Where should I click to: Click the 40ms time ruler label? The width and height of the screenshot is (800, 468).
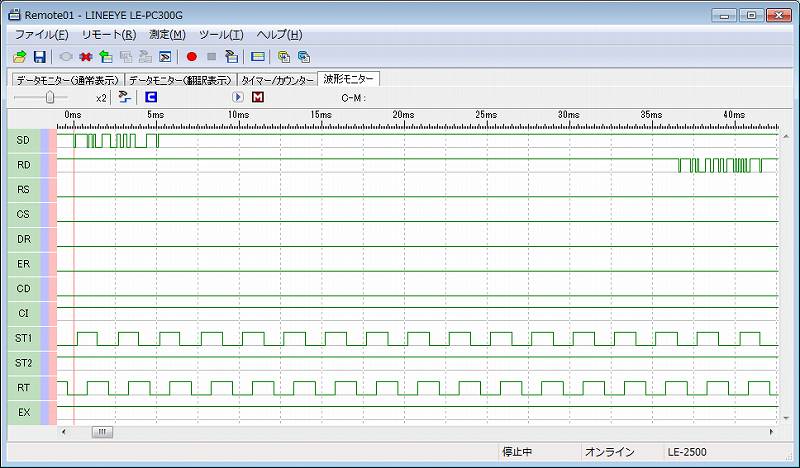(734, 114)
